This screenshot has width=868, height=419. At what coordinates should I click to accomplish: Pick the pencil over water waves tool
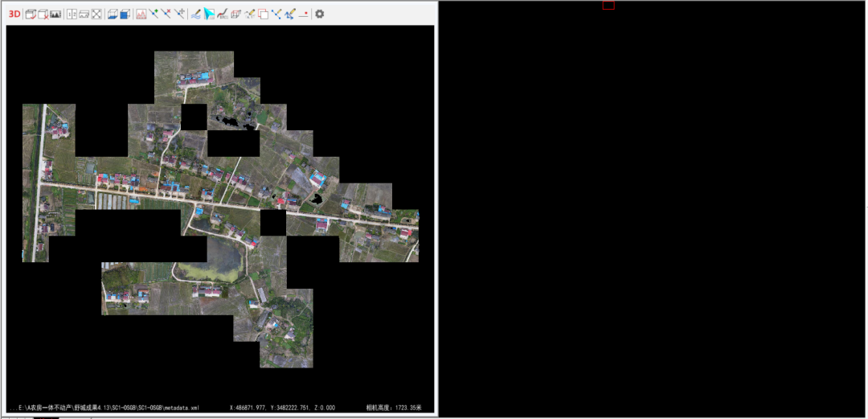[195, 14]
